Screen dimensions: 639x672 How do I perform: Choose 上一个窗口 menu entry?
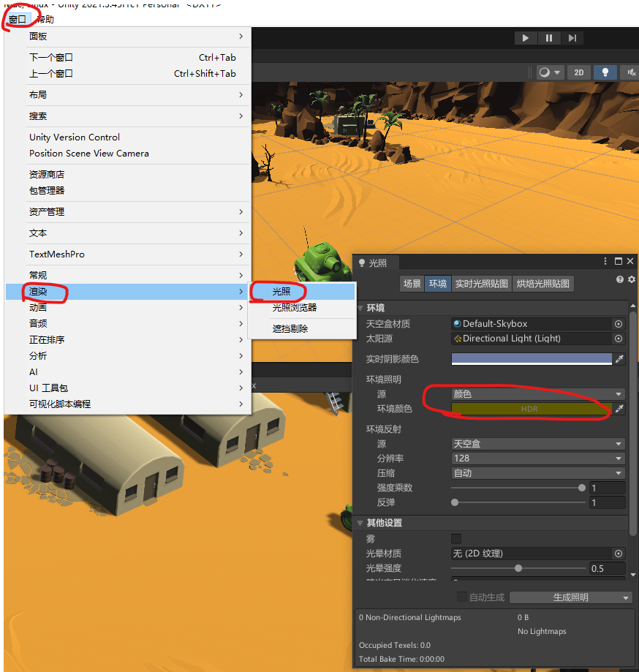pos(128,74)
